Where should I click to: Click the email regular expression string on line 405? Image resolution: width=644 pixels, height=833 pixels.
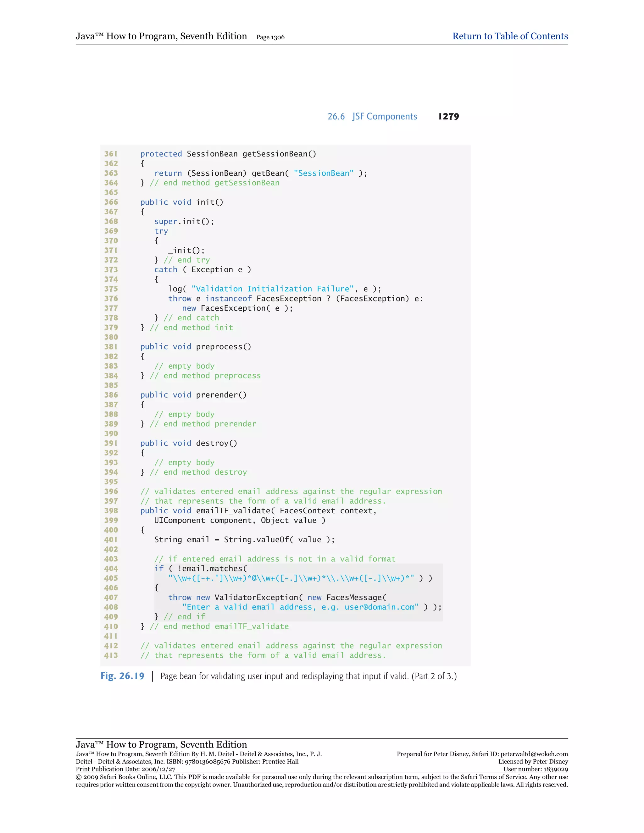tap(291, 578)
